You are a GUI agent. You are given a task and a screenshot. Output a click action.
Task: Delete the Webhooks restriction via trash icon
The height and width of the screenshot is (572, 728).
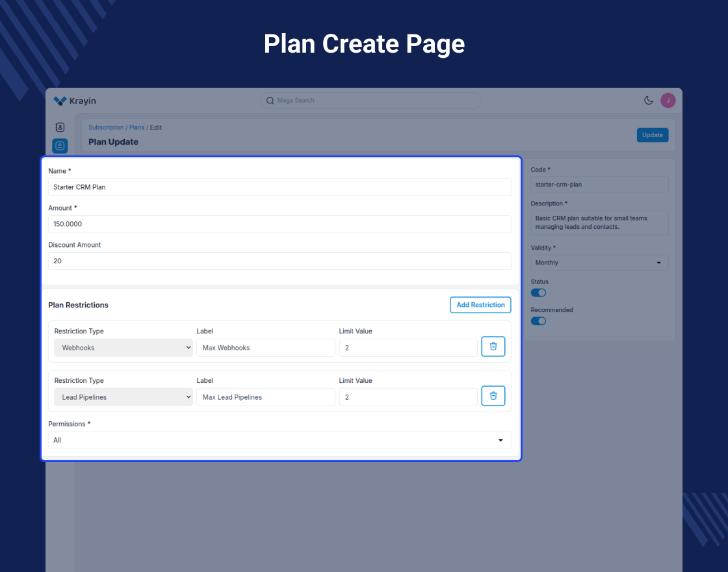pyautogui.click(x=493, y=346)
